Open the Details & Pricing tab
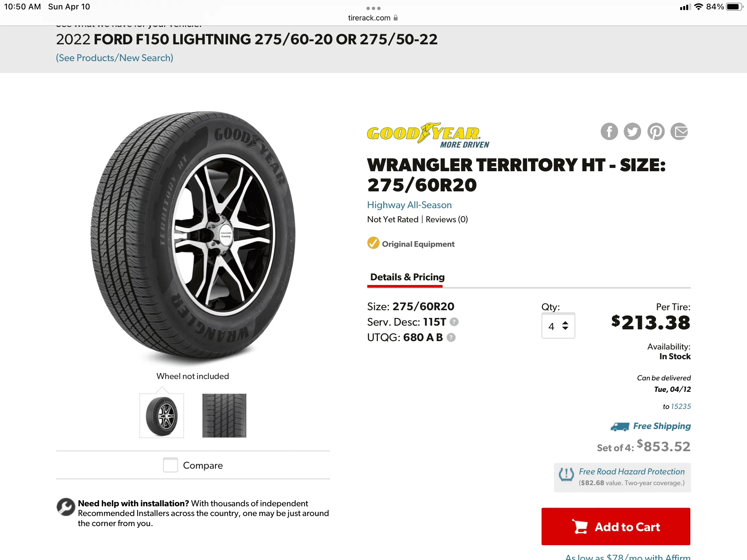Image resolution: width=747 pixels, height=560 pixels. 407,277
